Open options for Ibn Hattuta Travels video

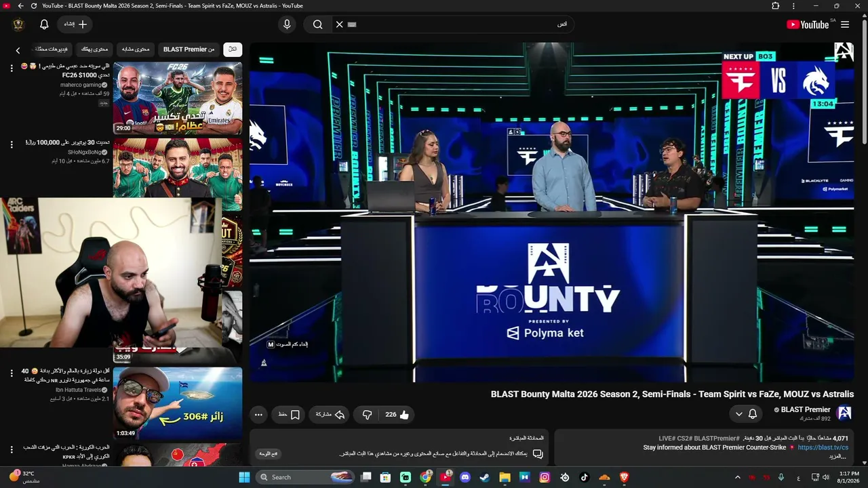[12, 373]
